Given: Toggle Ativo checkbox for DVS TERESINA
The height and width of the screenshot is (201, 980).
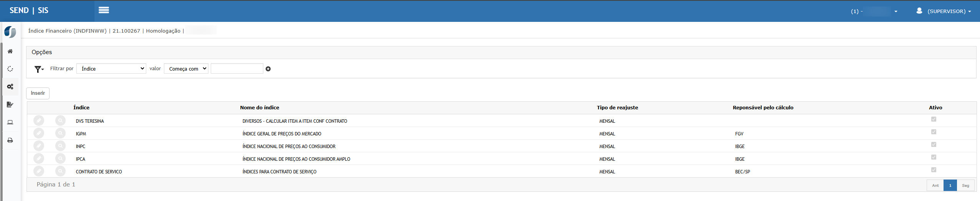Looking at the screenshot, I should [x=934, y=119].
